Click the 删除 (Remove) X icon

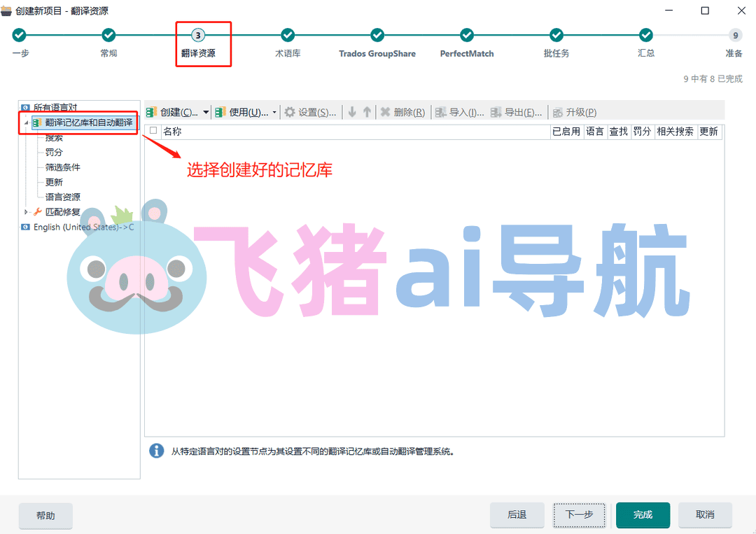(x=385, y=112)
